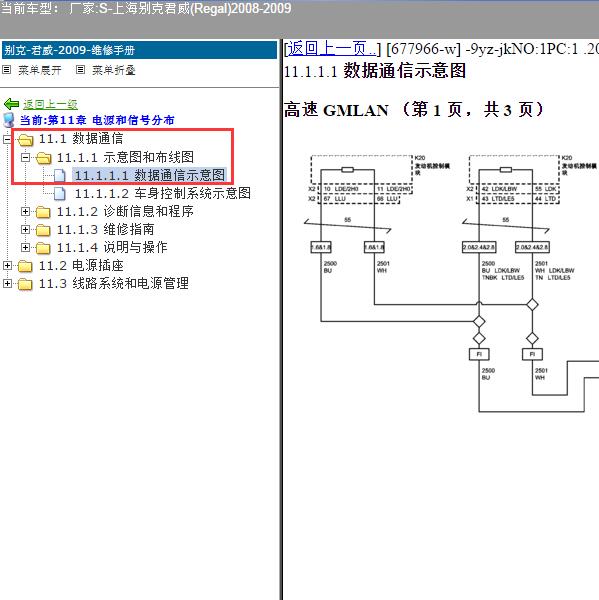This screenshot has height=600, width=599.
Task: Click the 菜单展开 expand-all icon
Action: [7, 70]
